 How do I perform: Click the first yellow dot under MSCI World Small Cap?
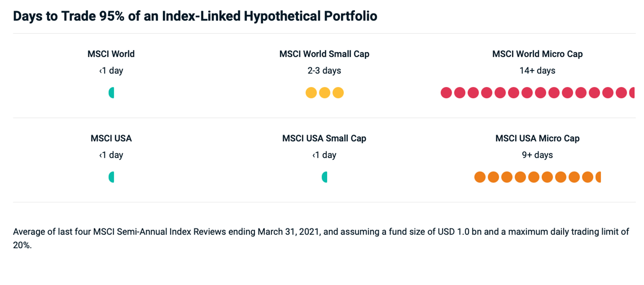[311, 93]
